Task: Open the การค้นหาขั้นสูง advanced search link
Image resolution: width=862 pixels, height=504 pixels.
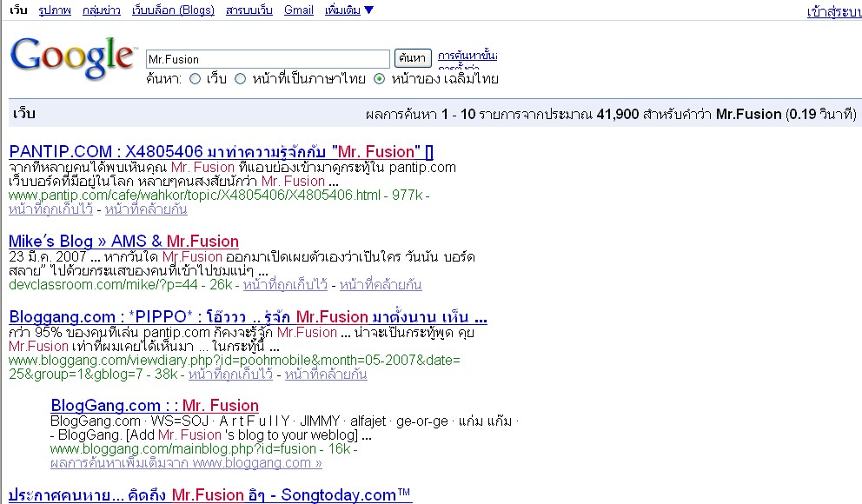Action: coord(467,56)
